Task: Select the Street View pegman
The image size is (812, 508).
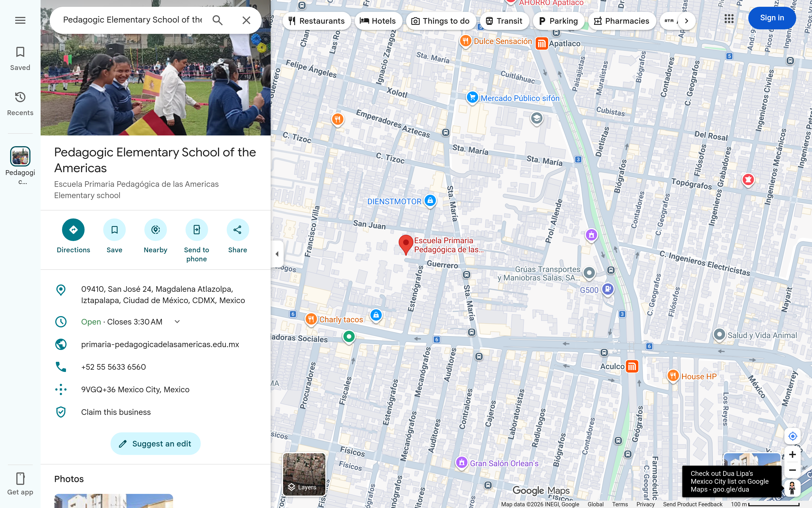Action: pos(792,488)
